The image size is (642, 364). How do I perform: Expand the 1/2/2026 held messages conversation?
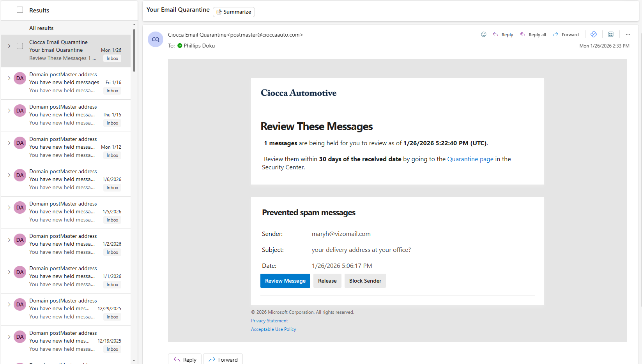click(x=9, y=240)
